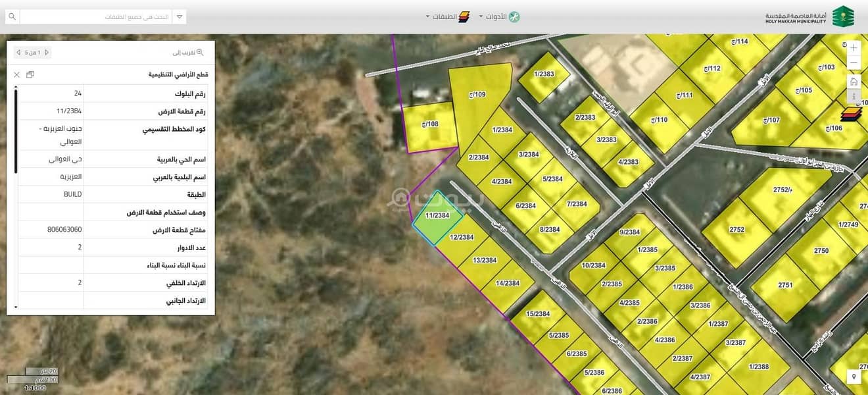This screenshot has width=868, height=395.
Task: Open the stacked layers icon on map
Action: (851, 115)
